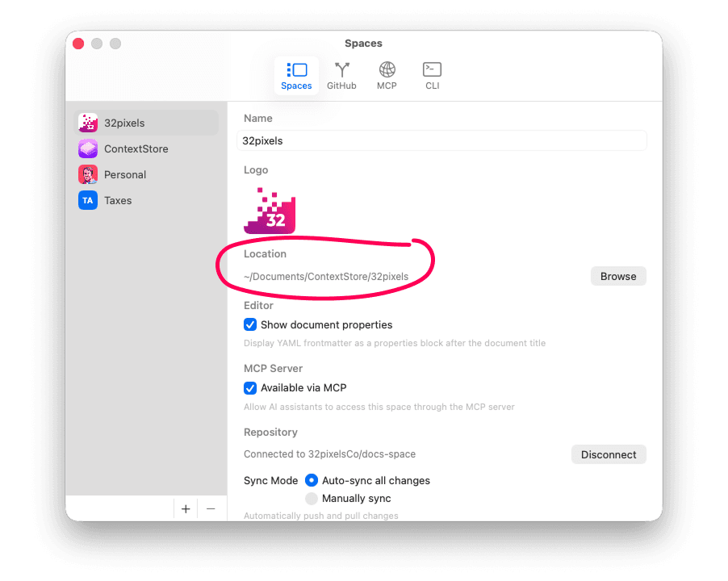
Task: Browse for a new space location
Action: 618,276
